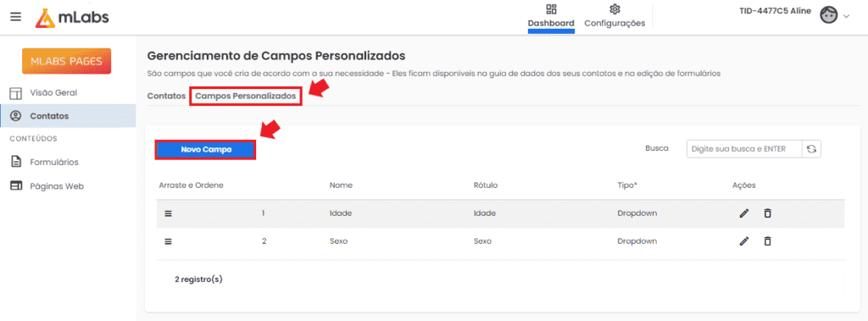Click Arraste e Ordene header
This screenshot has height=321, width=868.
(191, 185)
